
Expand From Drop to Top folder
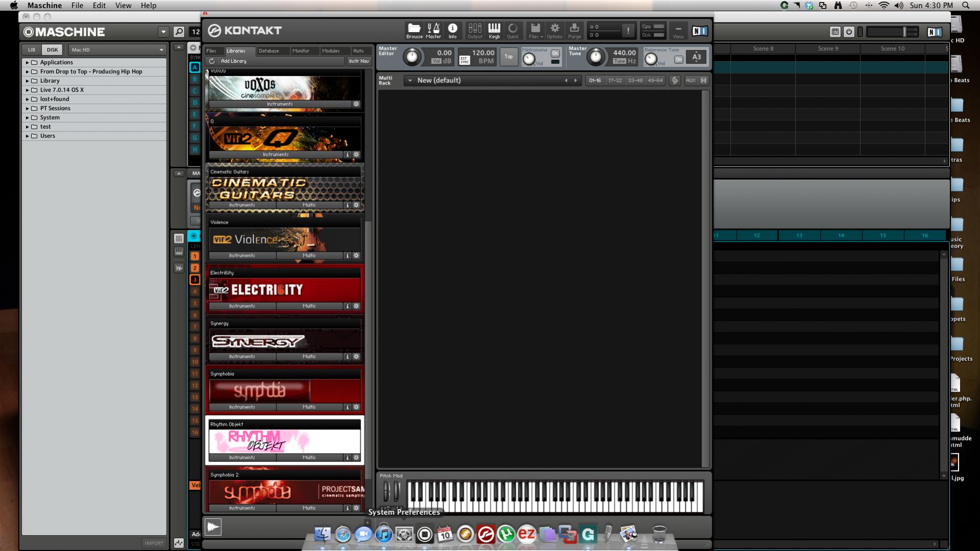pos(27,71)
